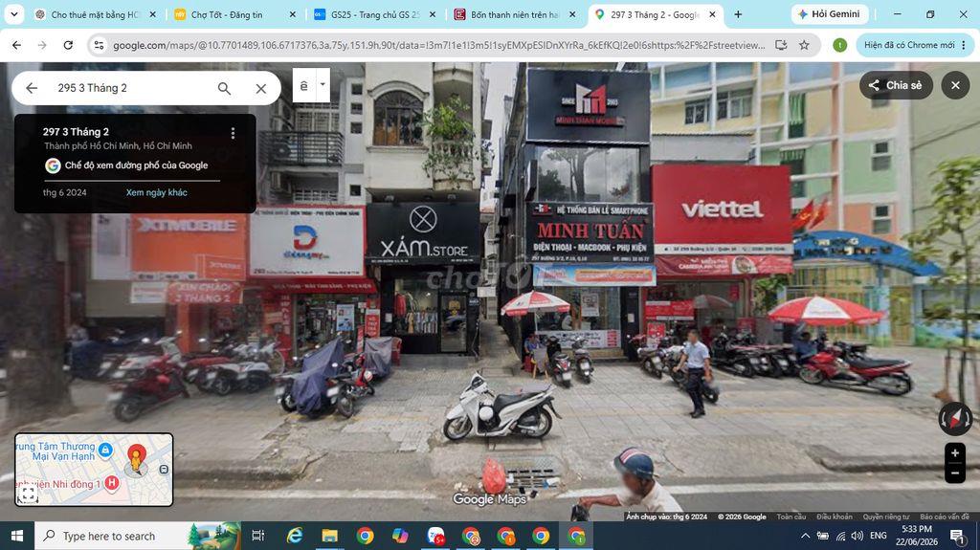
Task: Open the Chrome tab search dropdown
Action: pyautogui.click(x=13, y=13)
